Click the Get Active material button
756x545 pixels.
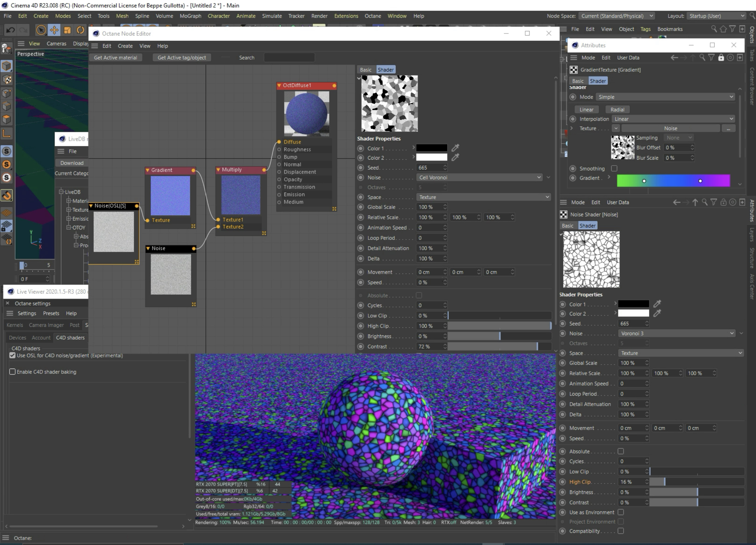(x=115, y=58)
